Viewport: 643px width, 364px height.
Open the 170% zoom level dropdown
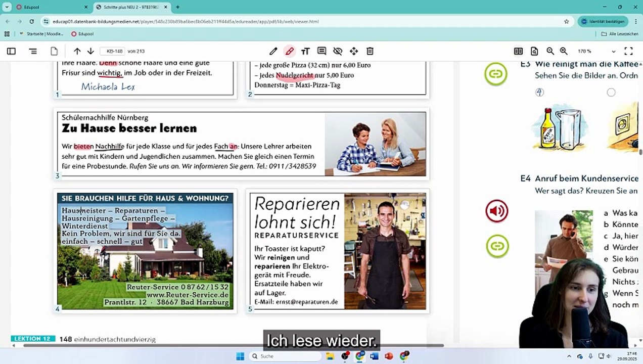point(596,51)
